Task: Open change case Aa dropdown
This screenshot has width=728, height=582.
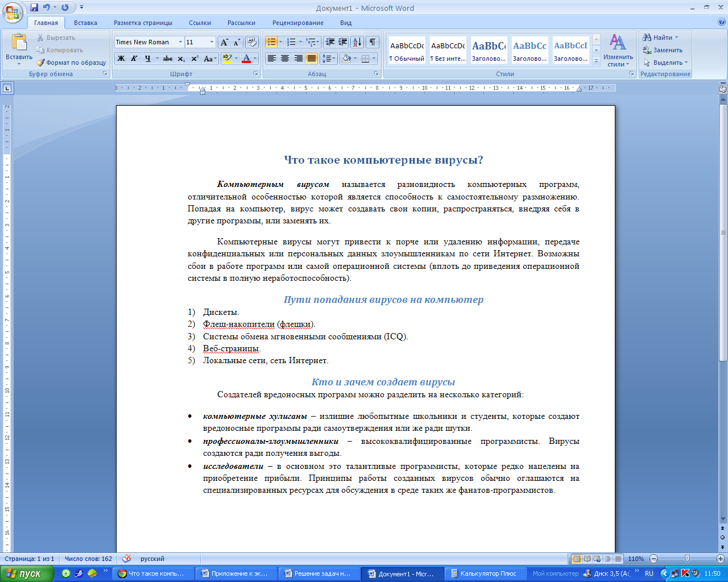Action: click(210, 59)
